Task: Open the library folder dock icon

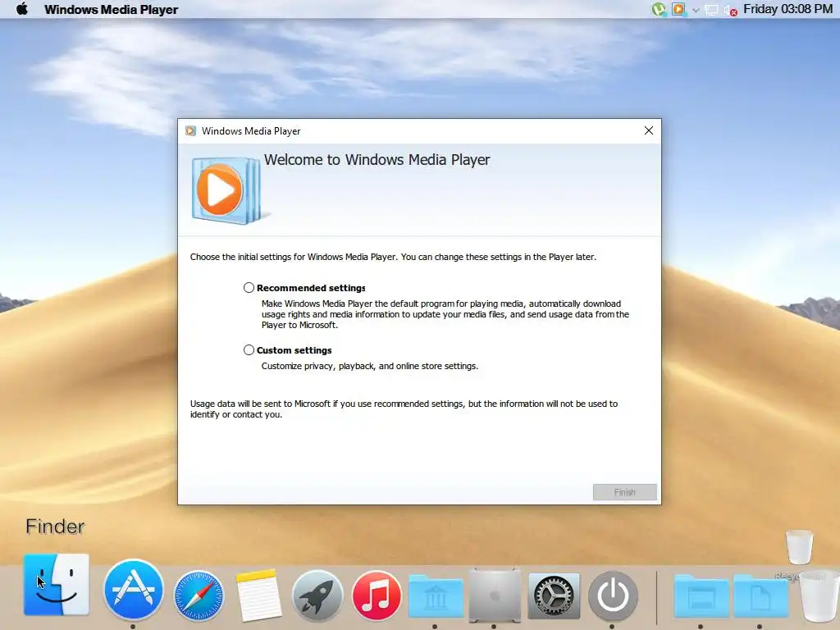Action: (x=436, y=596)
